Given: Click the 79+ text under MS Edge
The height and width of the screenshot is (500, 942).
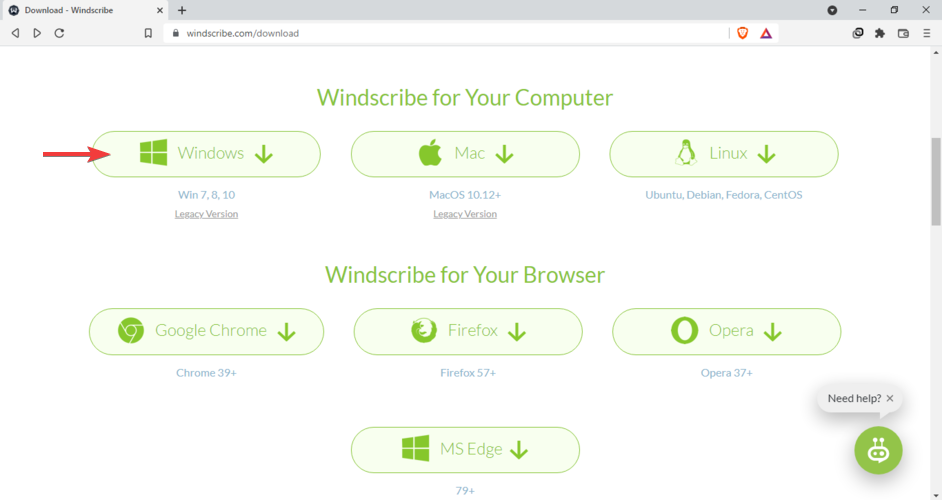Looking at the screenshot, I should 465,490.
